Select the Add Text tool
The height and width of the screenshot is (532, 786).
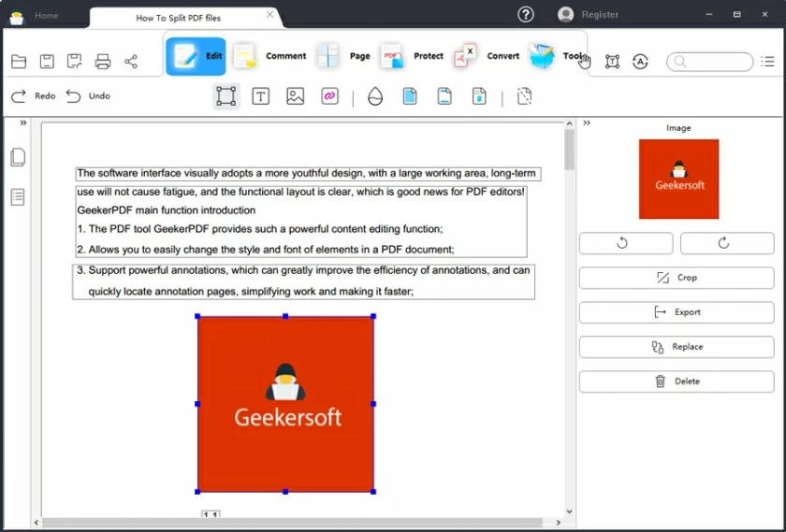pyautogui.click(x=261, y=95)
